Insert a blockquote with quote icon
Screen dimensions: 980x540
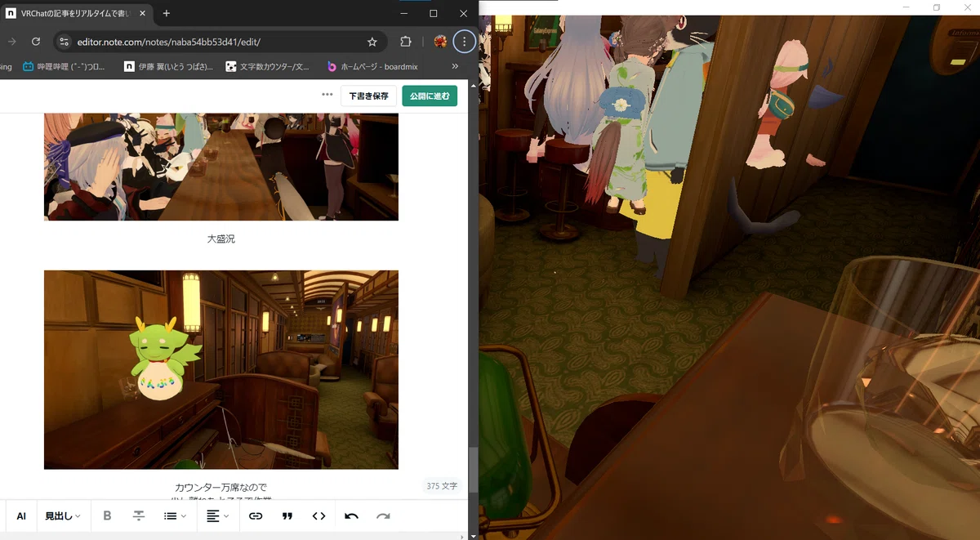coord(287,516)
